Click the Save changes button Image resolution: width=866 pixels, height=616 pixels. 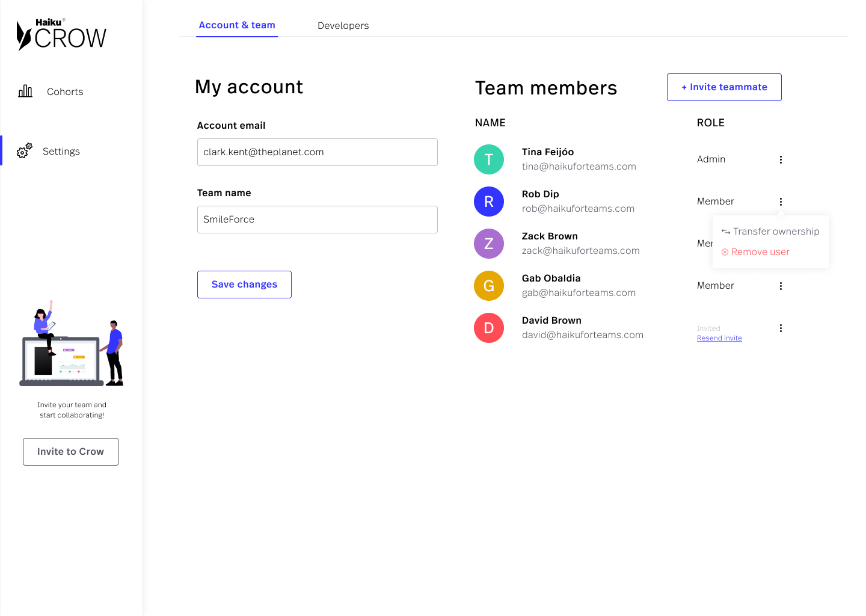point(244,285)
